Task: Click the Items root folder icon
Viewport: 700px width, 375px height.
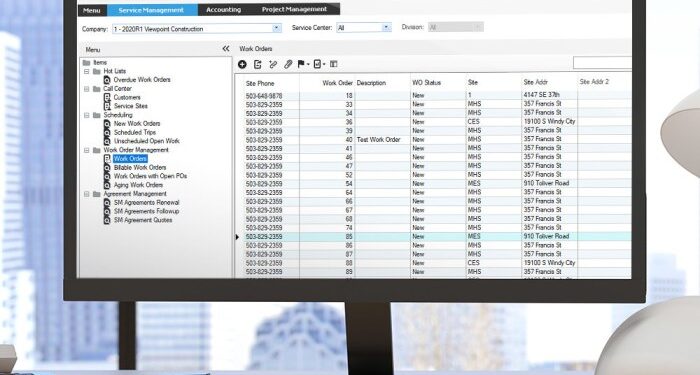Action: [87, 62]
